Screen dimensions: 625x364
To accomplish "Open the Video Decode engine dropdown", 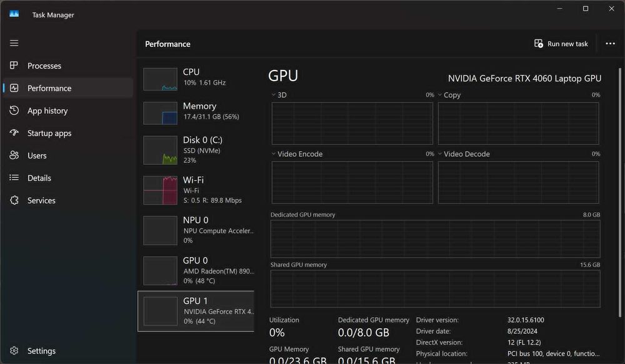I will click(x=440, y=154).
